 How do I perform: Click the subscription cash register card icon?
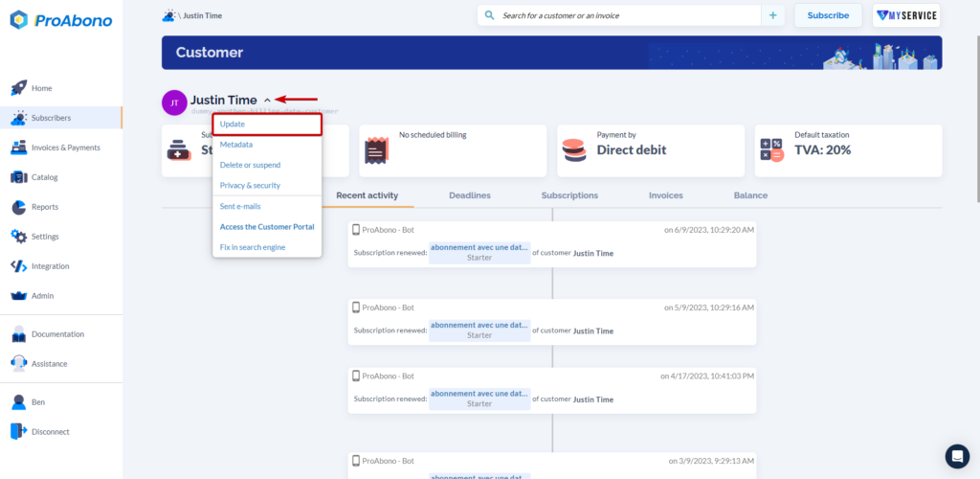[x=179, y=150]
